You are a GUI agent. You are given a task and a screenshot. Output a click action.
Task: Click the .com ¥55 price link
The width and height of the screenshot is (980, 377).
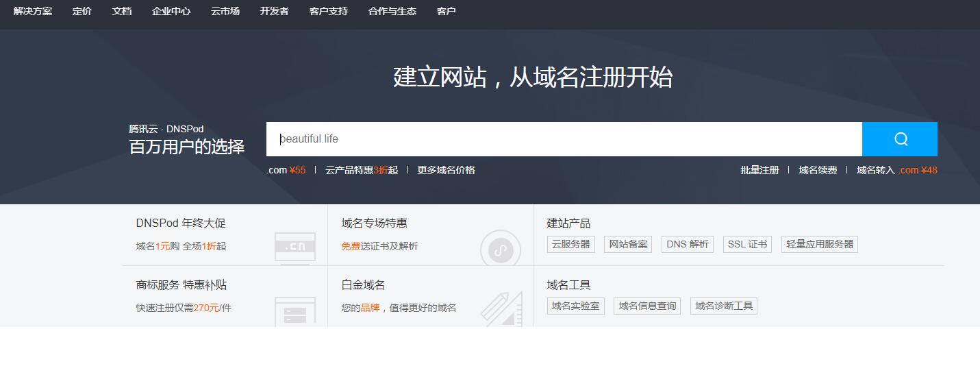[286, 170]
